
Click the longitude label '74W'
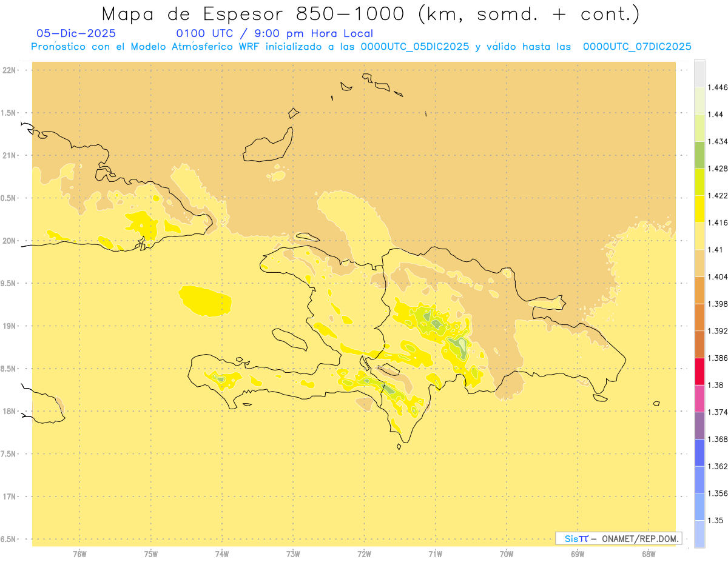[x=222, y=554]
